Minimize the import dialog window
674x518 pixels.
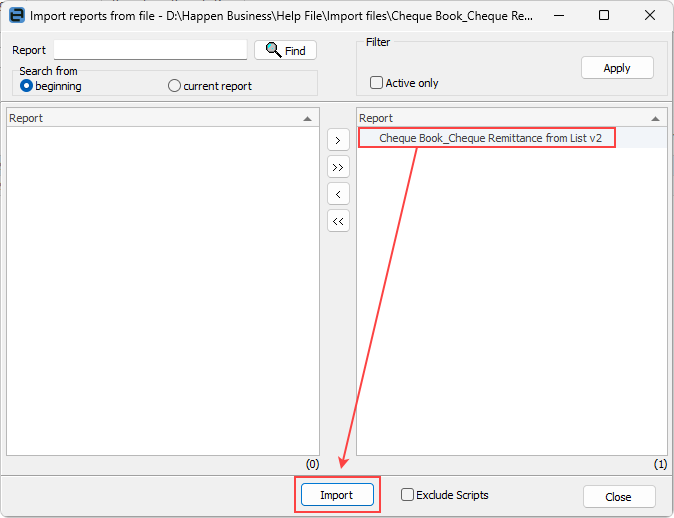(559, 15)
